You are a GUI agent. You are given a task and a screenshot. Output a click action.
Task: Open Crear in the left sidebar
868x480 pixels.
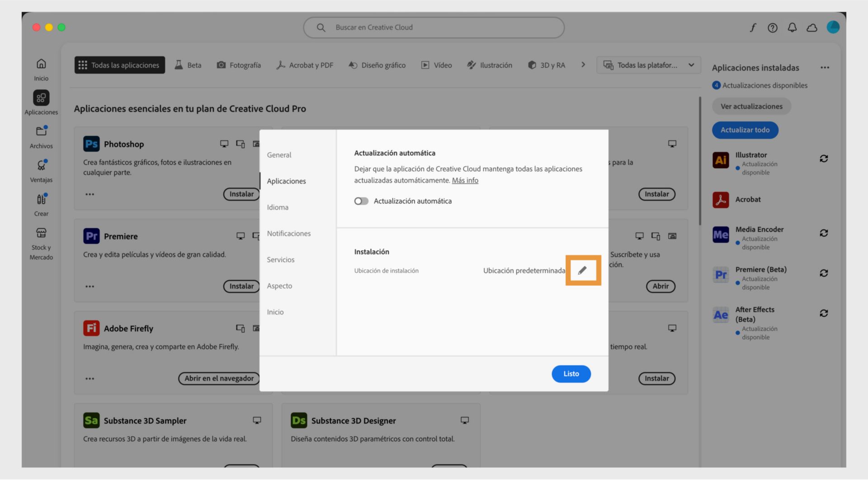(x=41, y=205)
